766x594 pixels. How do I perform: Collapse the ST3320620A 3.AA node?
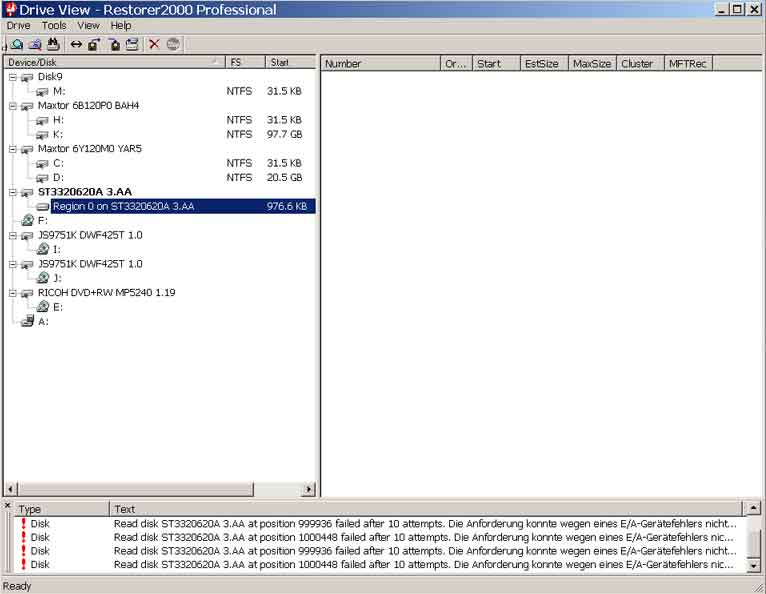point(13,192)
